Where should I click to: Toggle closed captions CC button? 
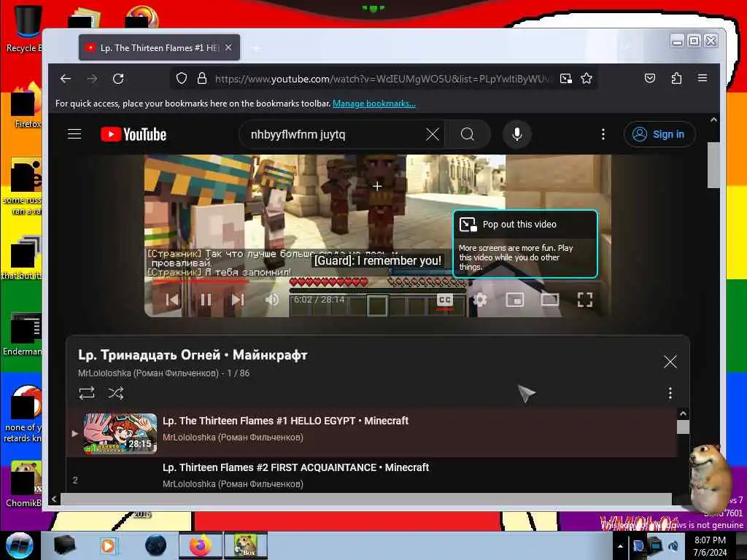coord(445,300)
